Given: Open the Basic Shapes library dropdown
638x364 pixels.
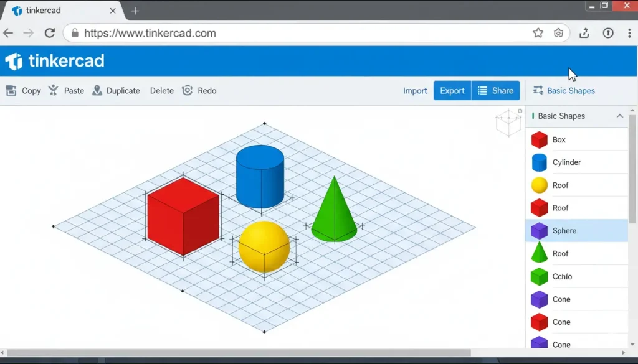Looking at the screenshot, I should 564,91.
